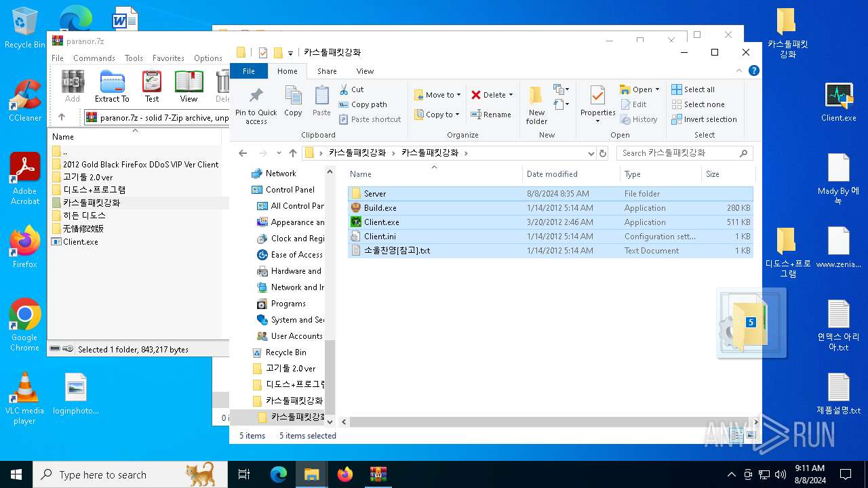The width and height of the screenshot is (868, 488).
Task: Open Firefox from taskbar
Action: 345,474
